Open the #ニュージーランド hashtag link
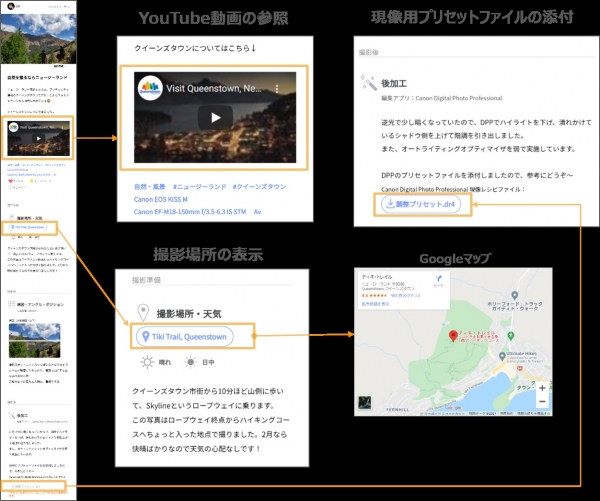Screen dimensions: 600x501 tap(199, 187)
